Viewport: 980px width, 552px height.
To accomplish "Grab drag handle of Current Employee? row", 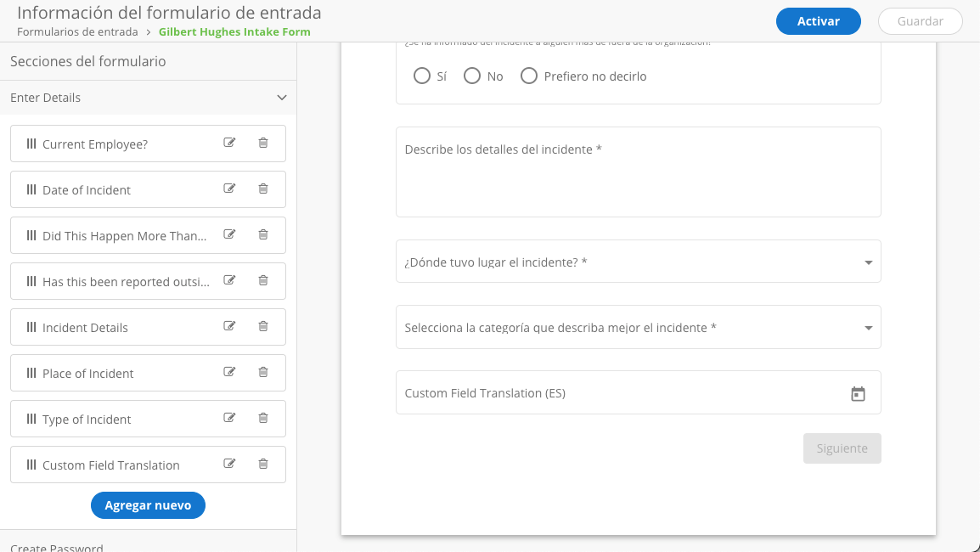I will pos(31,144).
